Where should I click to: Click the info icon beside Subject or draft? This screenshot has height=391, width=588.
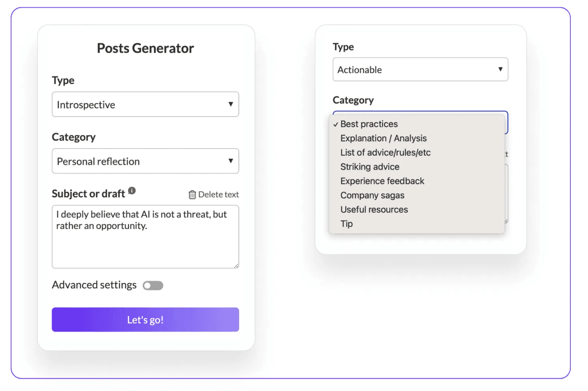point(132,191)
